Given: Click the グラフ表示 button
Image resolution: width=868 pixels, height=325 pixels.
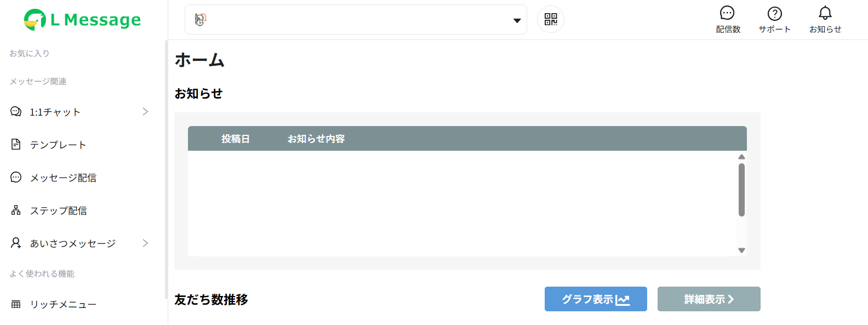Looking at the screenshot, I should click(596, 299).
